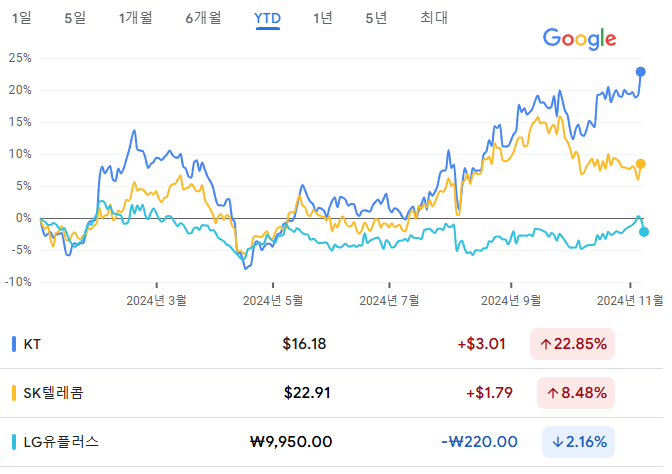This screenshot has height=474, width=672.
Task: Switch to the 5년 range tab
Action: coord(376,18)
